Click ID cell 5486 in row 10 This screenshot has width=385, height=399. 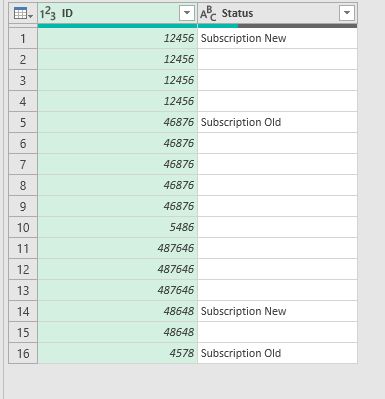coord(118,227)
